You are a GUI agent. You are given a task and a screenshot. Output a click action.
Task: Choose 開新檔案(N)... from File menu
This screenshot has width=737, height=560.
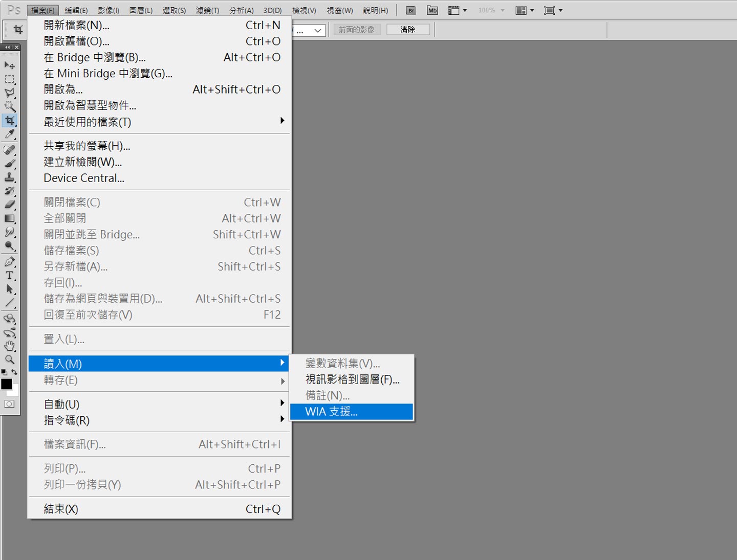[160, 25]
